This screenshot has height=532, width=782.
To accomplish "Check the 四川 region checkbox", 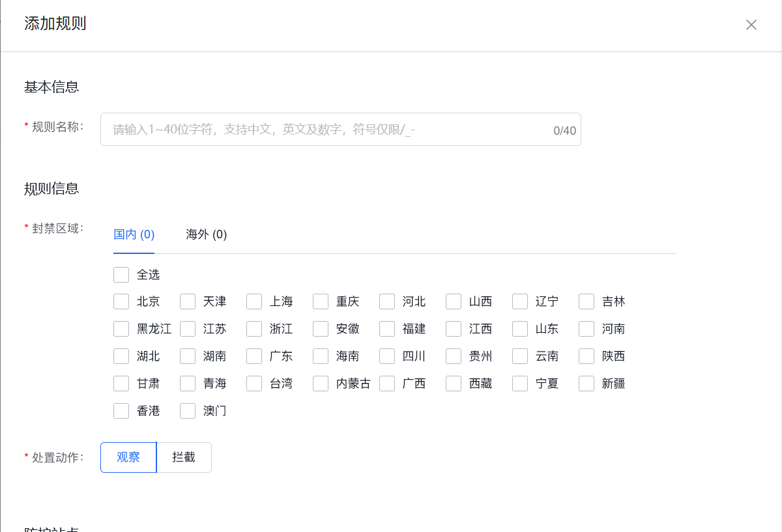I will point(386,356).
